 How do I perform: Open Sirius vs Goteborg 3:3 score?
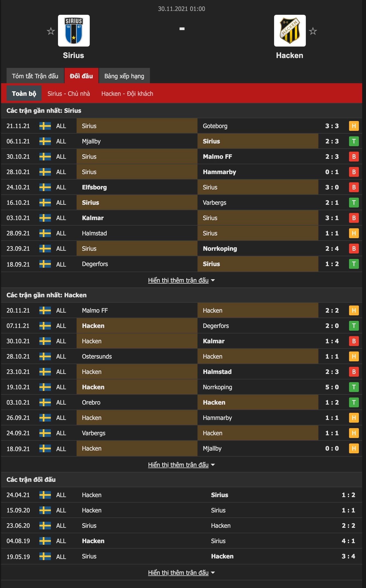(x=332, y=126)
